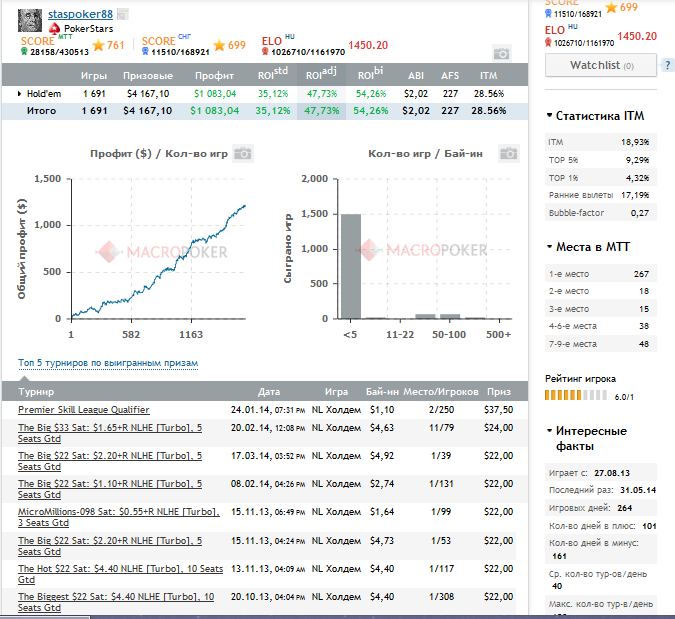675x619 pixels.
Task: Collapse the Места в МТТ section
Action: pyautogui.click(x=549, y=247)
